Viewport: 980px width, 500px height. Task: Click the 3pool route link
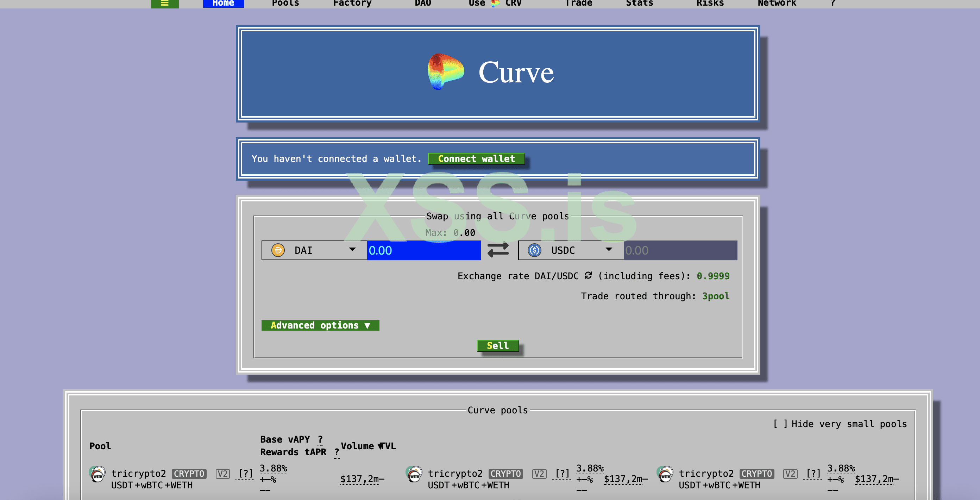click(716, 296)
